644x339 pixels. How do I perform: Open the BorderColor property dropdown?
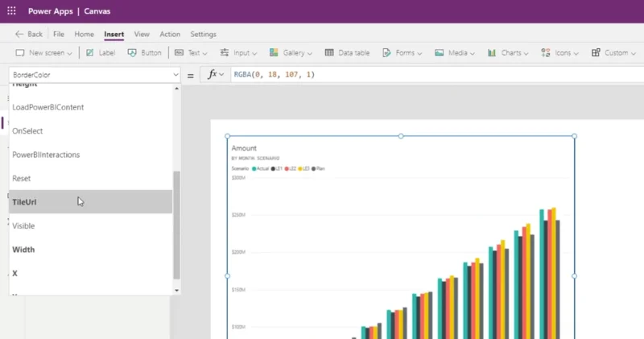click(94, 75)
